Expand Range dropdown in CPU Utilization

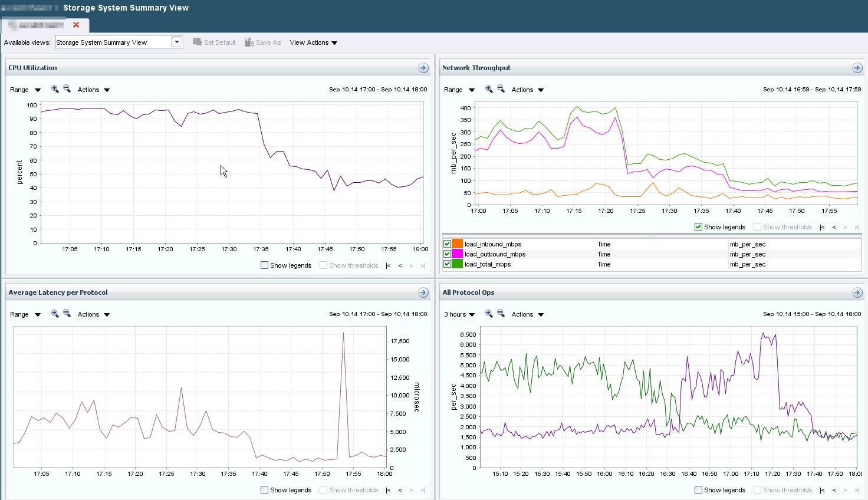click(x=25, y=90)
